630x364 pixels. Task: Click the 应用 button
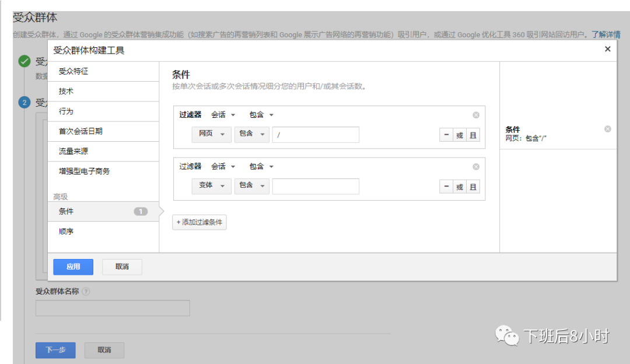pyautogui.click(x=73, y=267)
